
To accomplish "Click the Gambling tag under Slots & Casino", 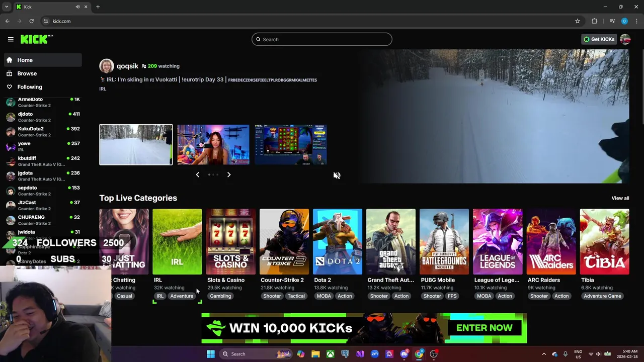I will 220,296.
